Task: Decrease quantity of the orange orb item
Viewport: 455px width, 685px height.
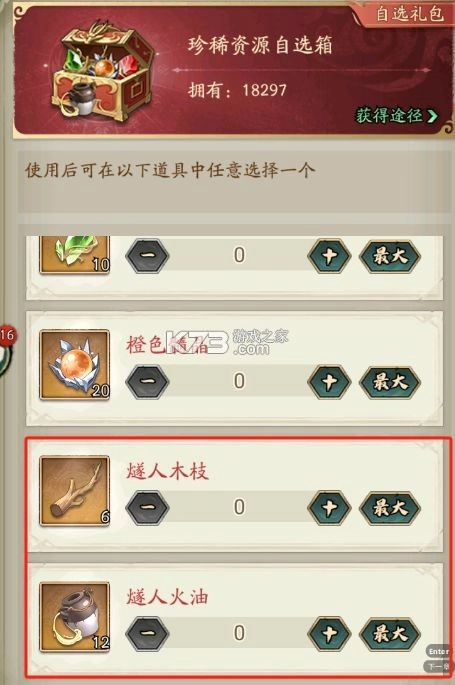Action: [148, 382]
